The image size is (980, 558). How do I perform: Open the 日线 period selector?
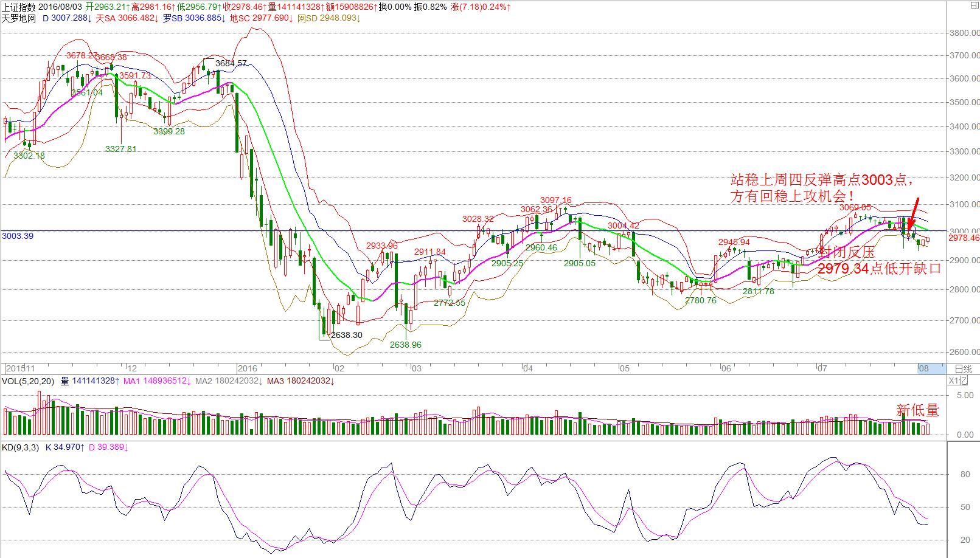964,368
